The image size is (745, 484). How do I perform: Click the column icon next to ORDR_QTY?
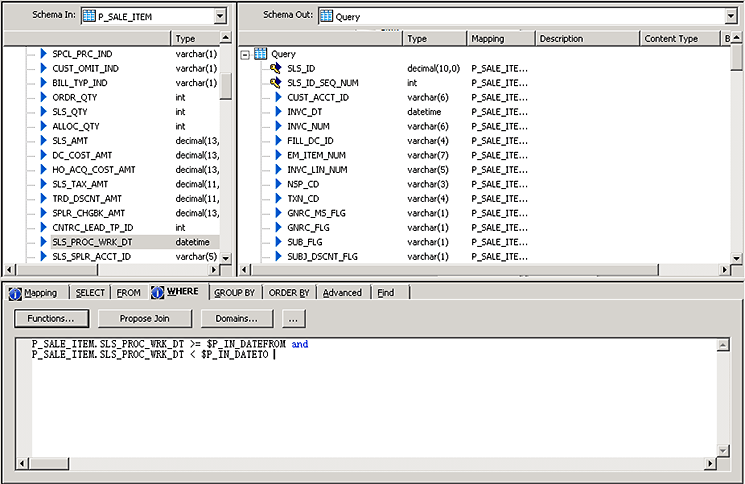43,97
